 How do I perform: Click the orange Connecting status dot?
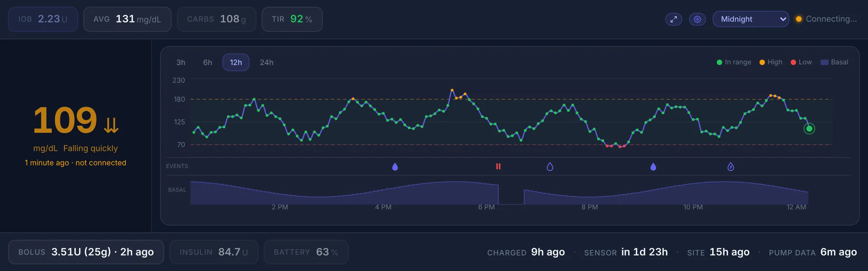point(799,19)
